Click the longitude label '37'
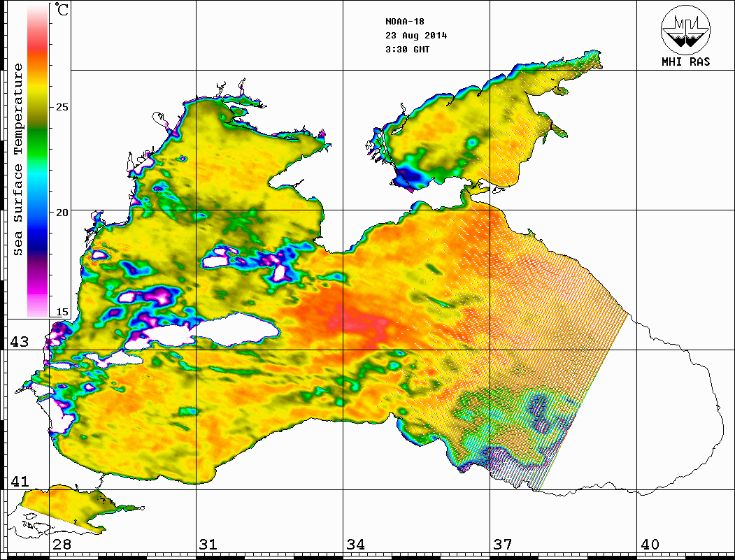 [x=503, y=545]
